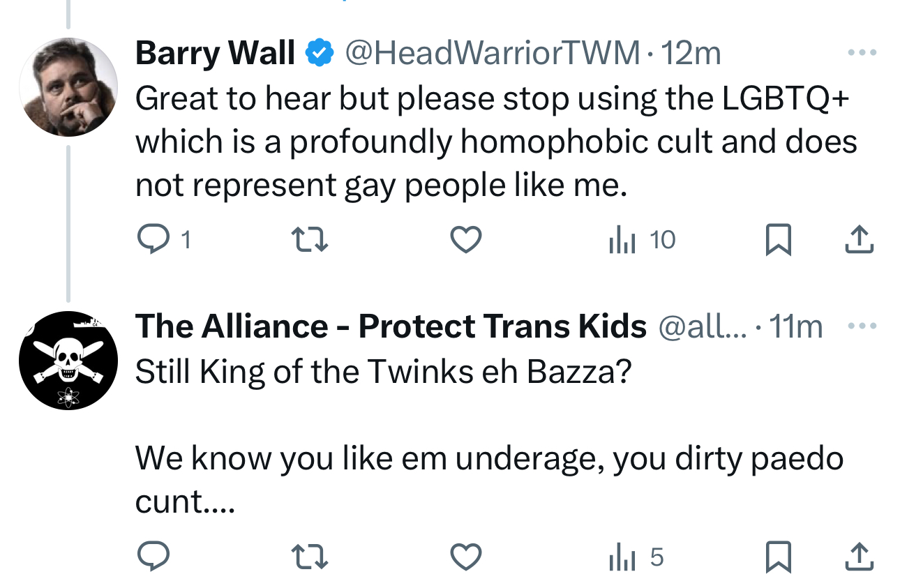Open The Alliance skull avatar

tap(68, 360)
